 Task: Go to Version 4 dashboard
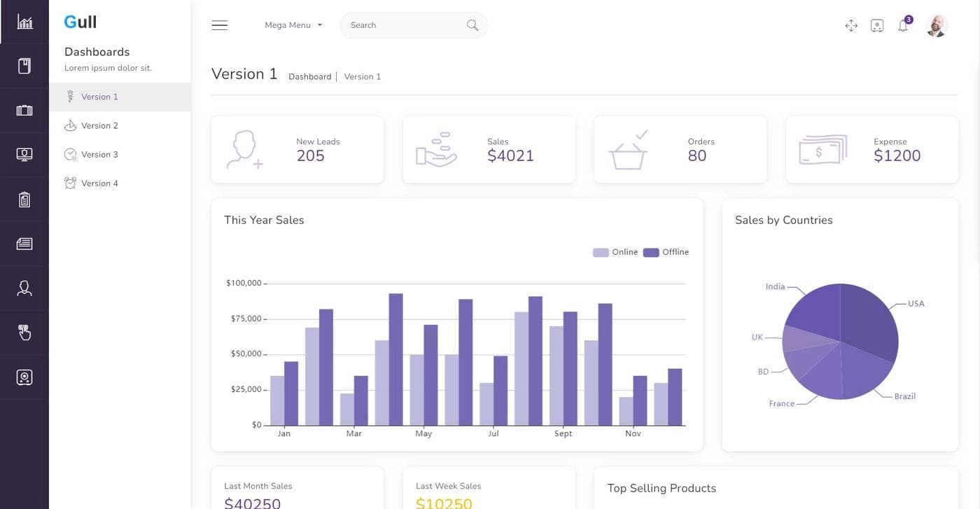[x=99, y=183]
